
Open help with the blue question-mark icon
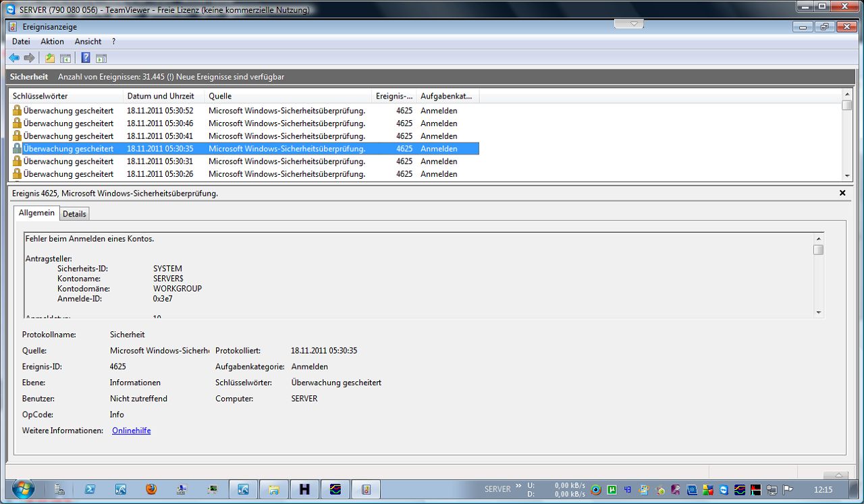(x=86, y=58)
